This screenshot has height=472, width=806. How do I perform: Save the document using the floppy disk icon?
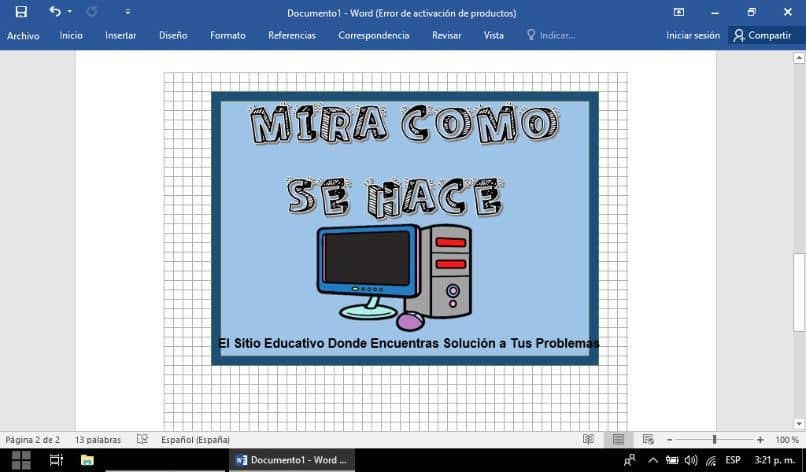pyautogui.click(x=21, y=12)
